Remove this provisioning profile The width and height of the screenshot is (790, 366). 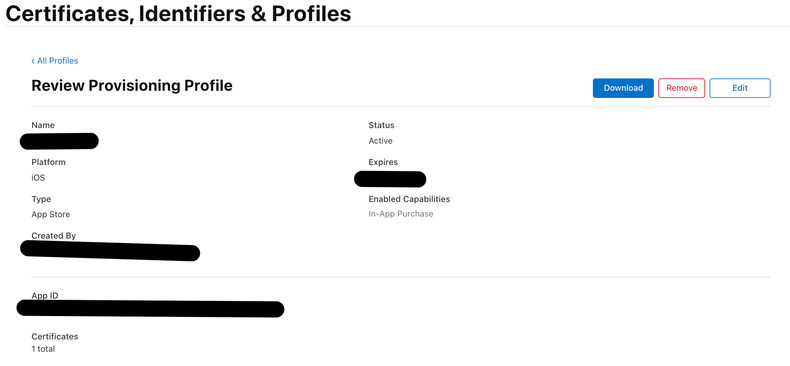682,88
